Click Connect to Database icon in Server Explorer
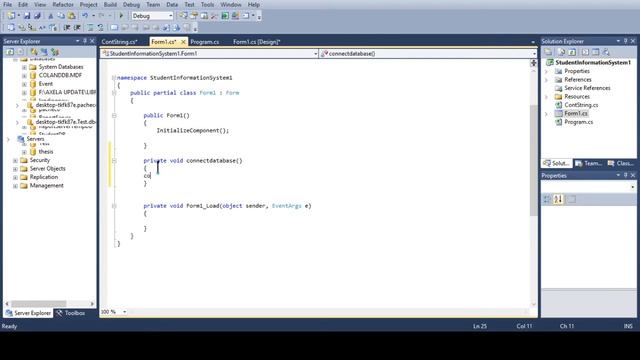Viewport: 640px width, 360px height. (x=34, y=52)
